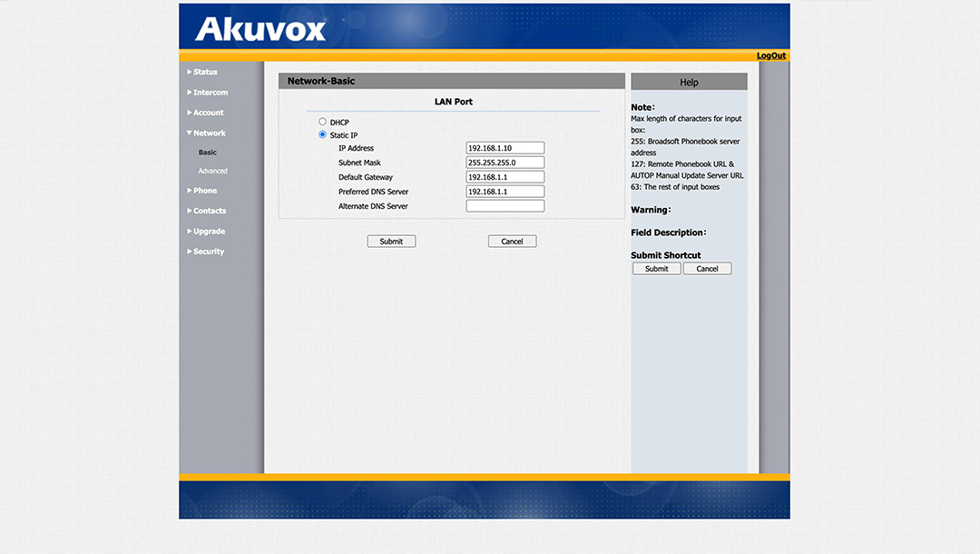980x554 pixels.
Task: Click the empty Alternate DNS Server field
Action: 505,206
